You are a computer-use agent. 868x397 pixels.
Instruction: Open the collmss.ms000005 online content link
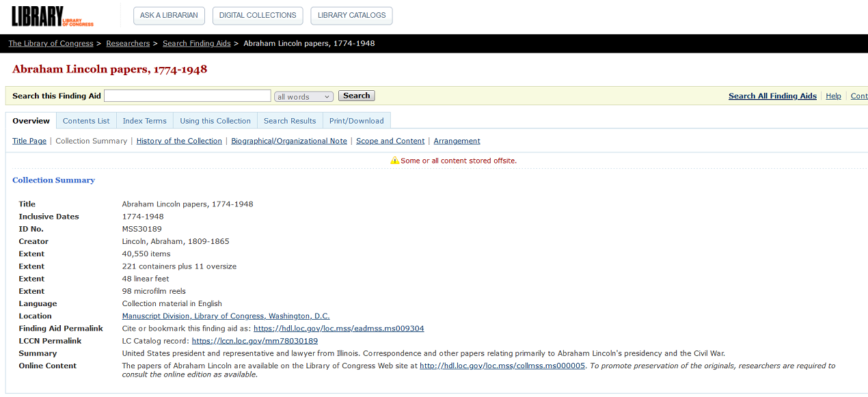tap(502, 366)
